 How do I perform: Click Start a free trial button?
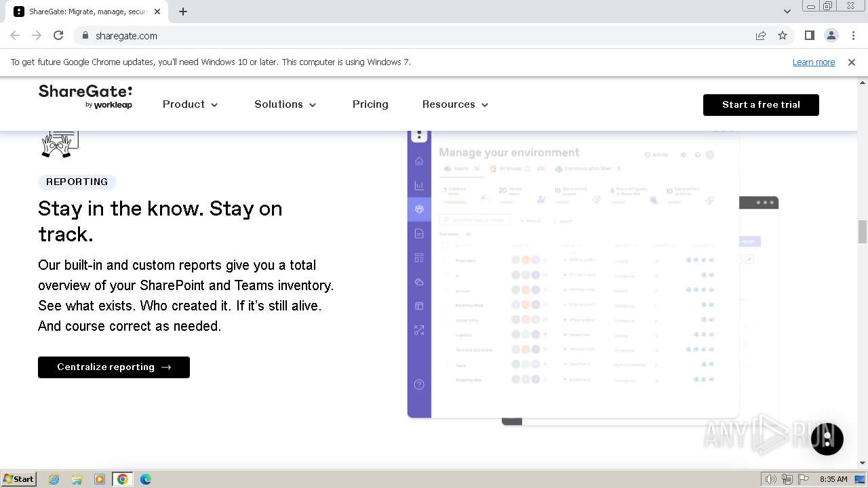[x=761, y=104]
